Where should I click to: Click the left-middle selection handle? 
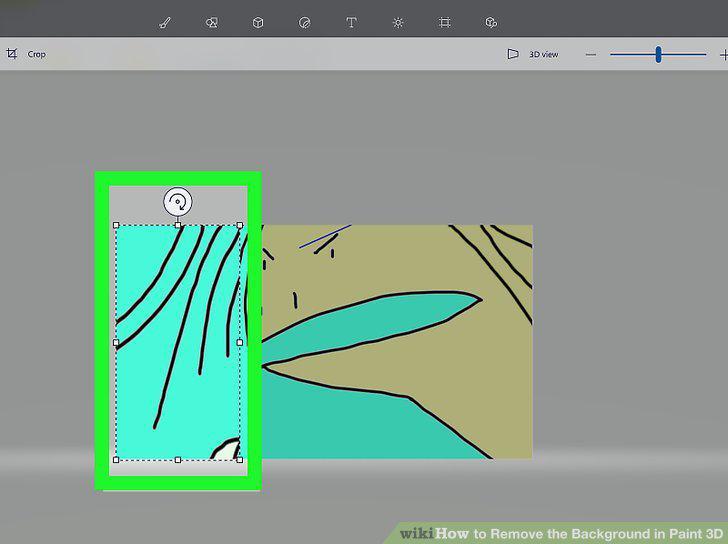[x=116, y=343]
